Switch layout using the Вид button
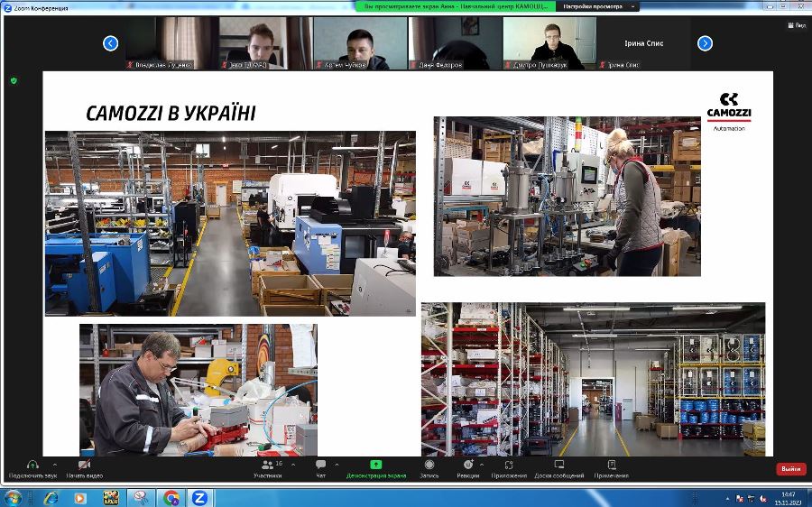Viewport: 812px width, 507px height. 797,25
